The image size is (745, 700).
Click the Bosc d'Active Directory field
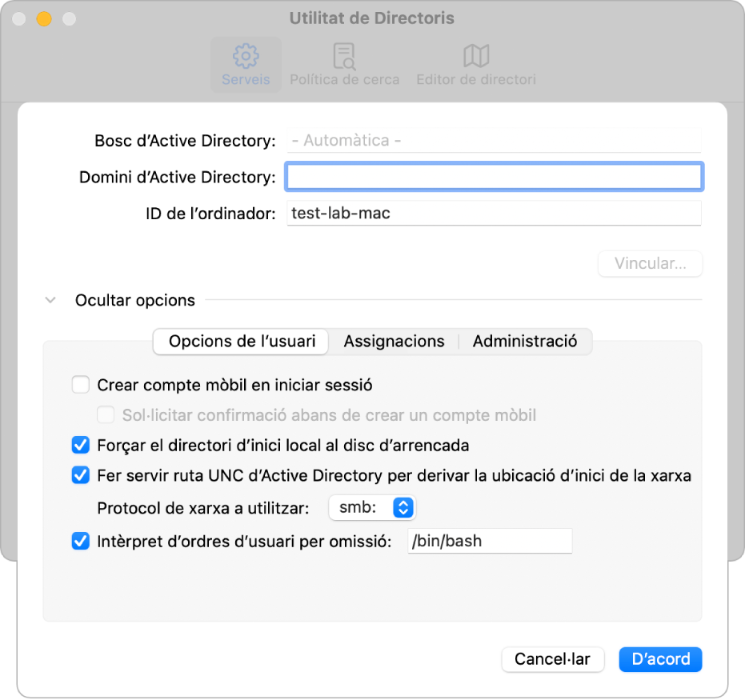click(x=495, y=141)
